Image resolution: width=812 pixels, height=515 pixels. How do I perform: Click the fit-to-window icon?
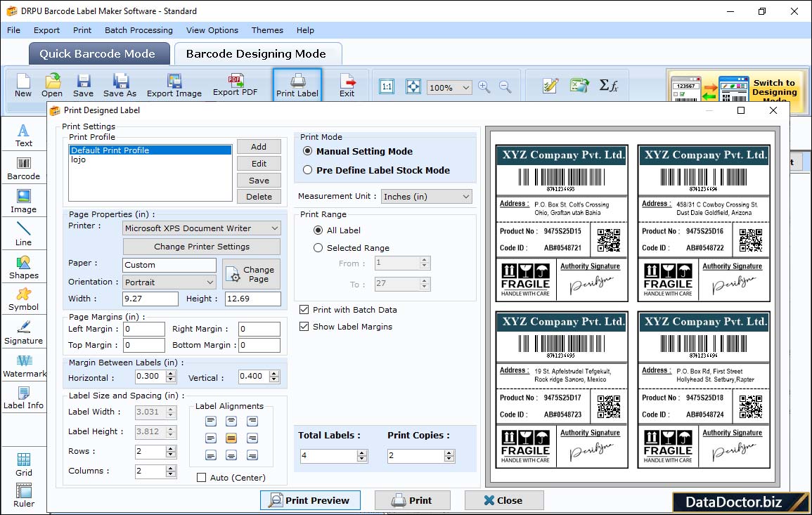pos(413,86)
